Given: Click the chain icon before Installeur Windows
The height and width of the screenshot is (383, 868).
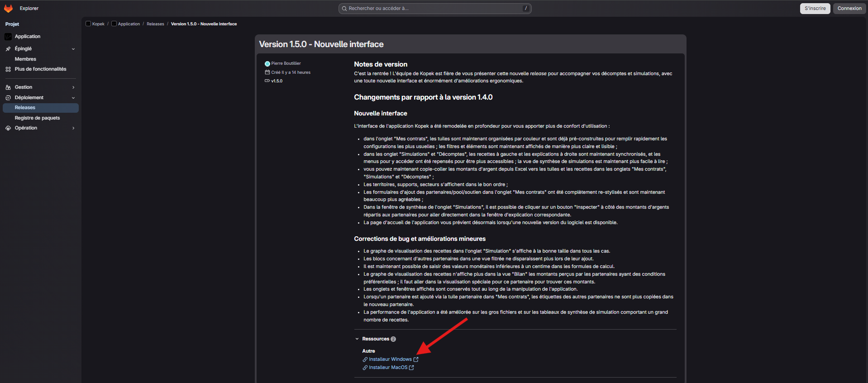Looking at the screenshot, I should pos(365,359).
